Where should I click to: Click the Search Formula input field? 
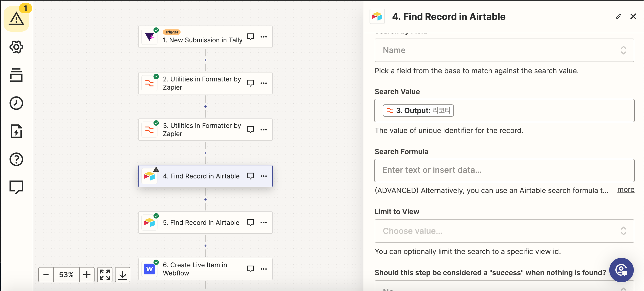coord(504,169)
